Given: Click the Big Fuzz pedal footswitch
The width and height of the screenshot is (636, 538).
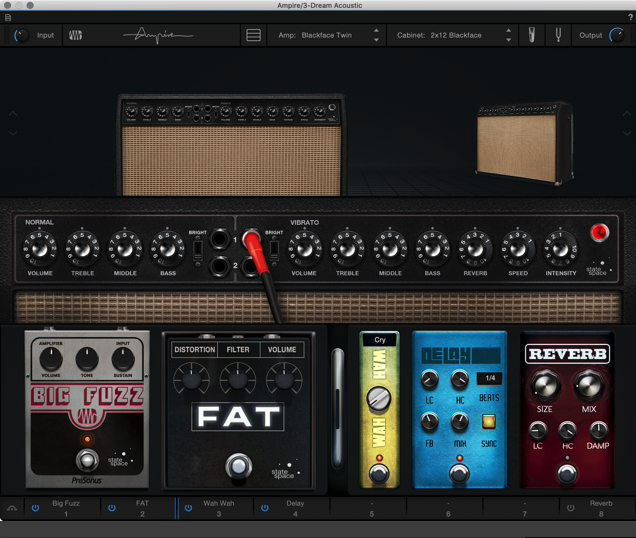Looking at the screenshot, I should 87,460.
